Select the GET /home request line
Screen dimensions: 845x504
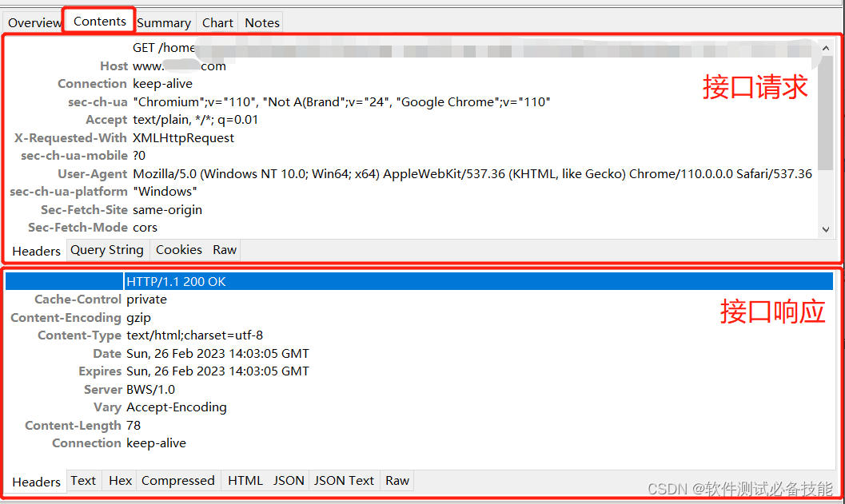point(411,48)
